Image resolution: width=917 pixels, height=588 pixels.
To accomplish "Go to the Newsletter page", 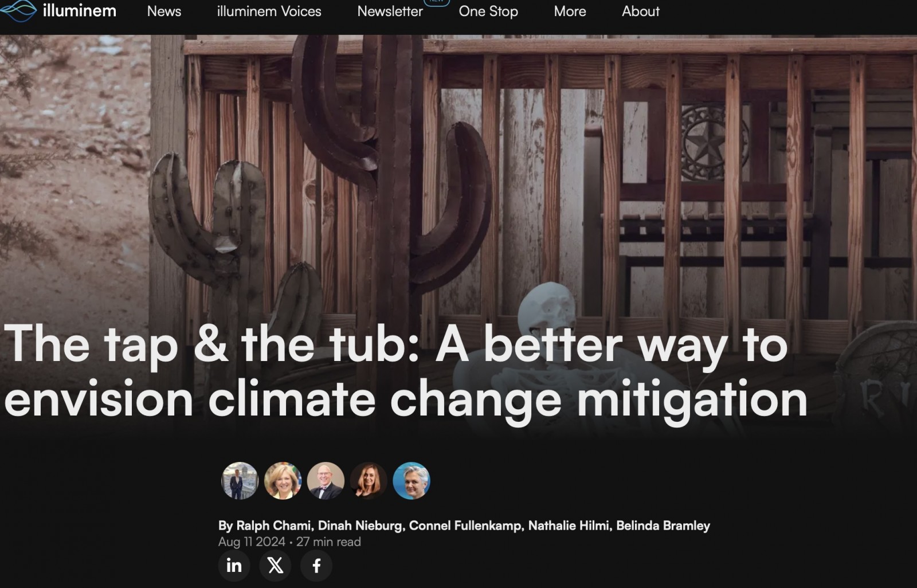I will tap(390, 11).
